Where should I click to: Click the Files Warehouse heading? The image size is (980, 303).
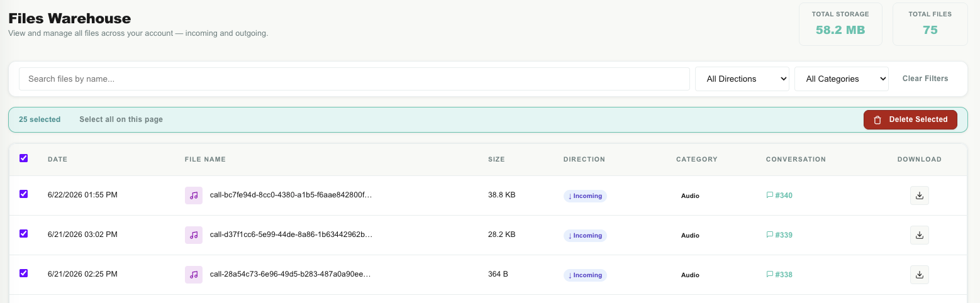70,18
